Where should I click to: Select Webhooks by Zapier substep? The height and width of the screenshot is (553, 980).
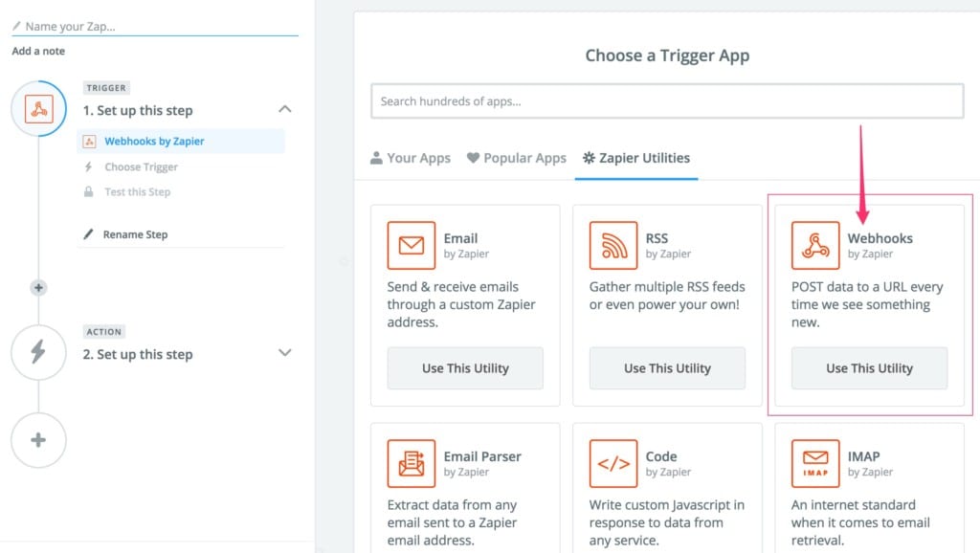(181, 142)
